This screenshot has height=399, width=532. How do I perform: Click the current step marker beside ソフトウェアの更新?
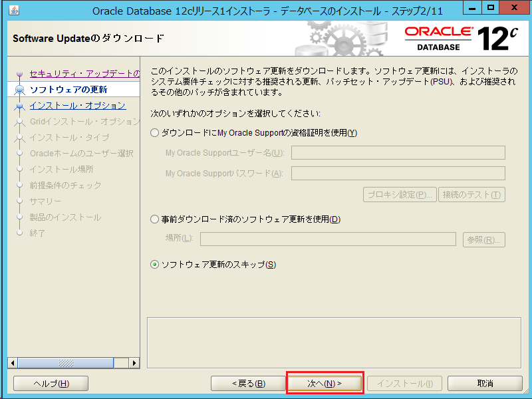[20, 90]
